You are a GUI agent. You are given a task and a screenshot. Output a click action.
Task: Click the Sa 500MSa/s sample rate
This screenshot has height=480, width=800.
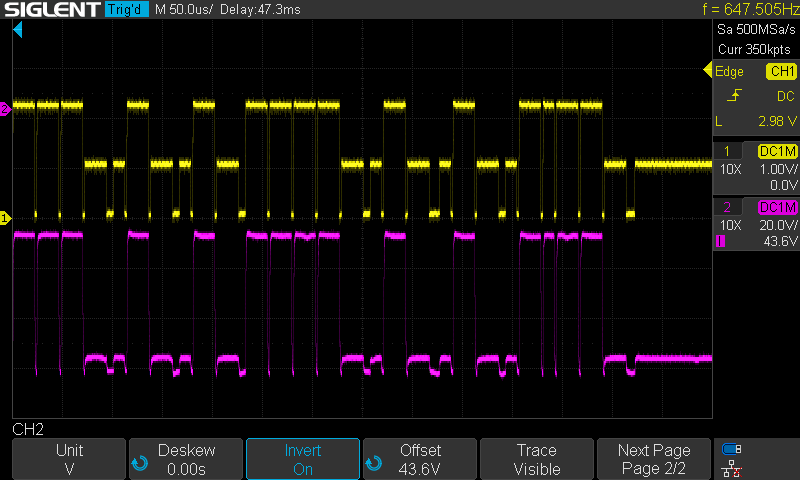click(756, 29)
